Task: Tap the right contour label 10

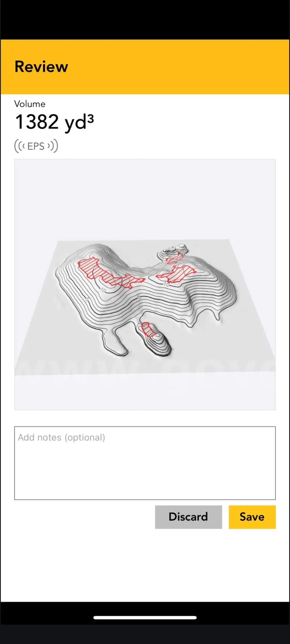Action: [x=166, y=284]
